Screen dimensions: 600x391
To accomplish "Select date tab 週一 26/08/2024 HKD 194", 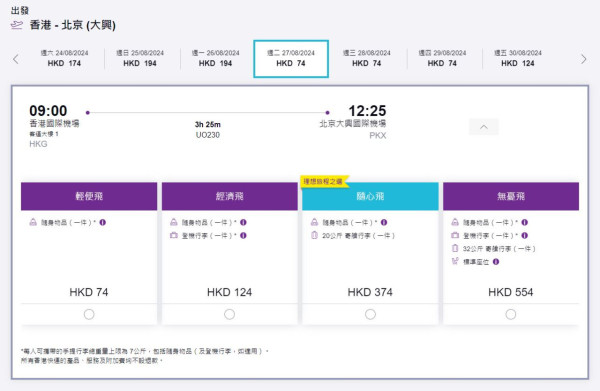I will (x=215, y=58).
